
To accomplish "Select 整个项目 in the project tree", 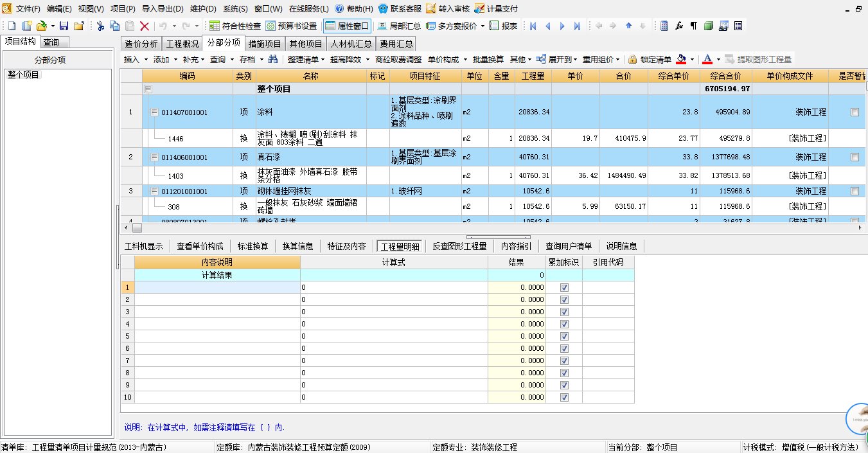I will (24, 75).
